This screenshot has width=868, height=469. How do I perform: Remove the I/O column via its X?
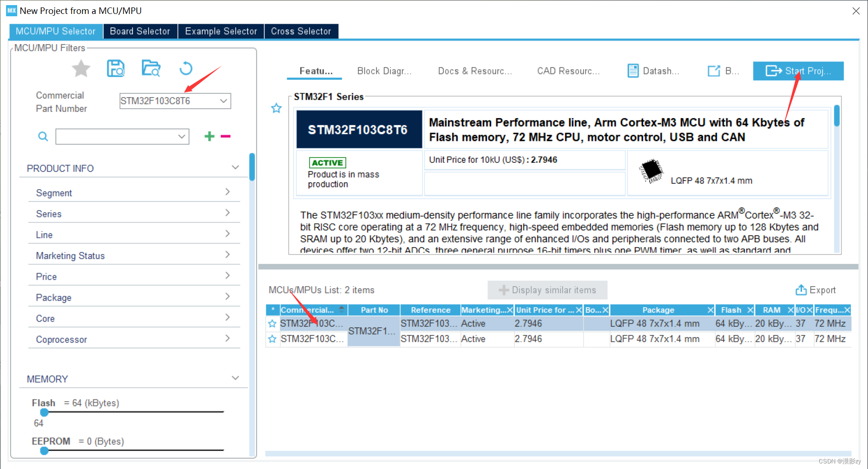pos(809,310)
